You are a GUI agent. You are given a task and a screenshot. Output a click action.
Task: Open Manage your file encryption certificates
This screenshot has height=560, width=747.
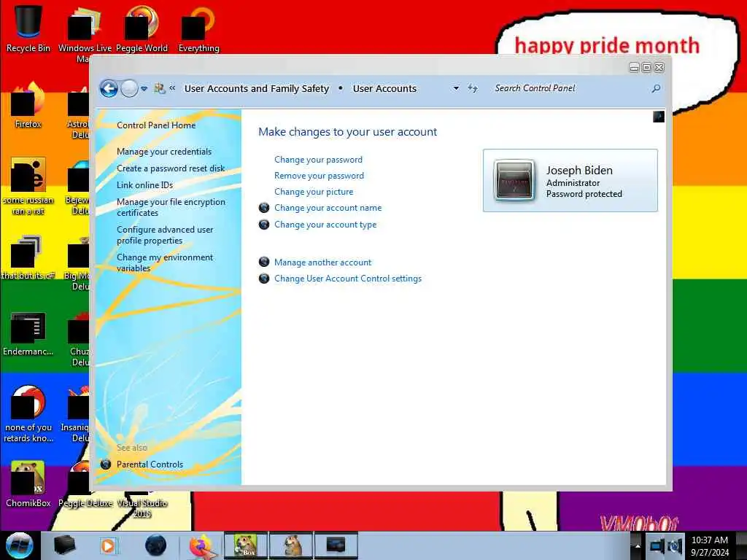(171, 207)
